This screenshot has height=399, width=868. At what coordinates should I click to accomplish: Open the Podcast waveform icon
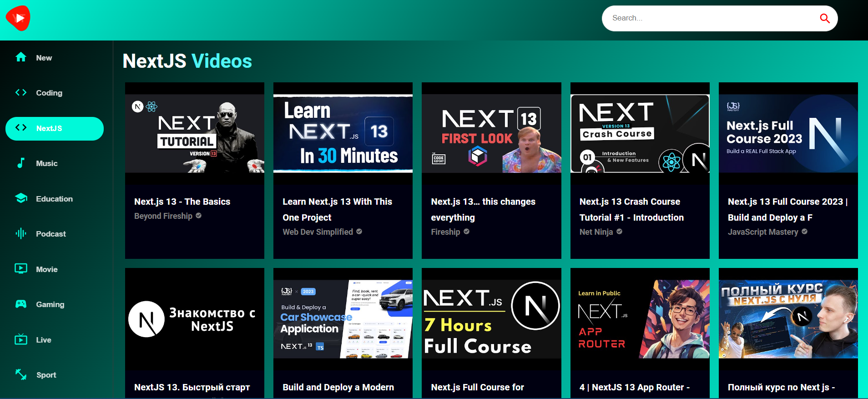click(x=21, y=233)
